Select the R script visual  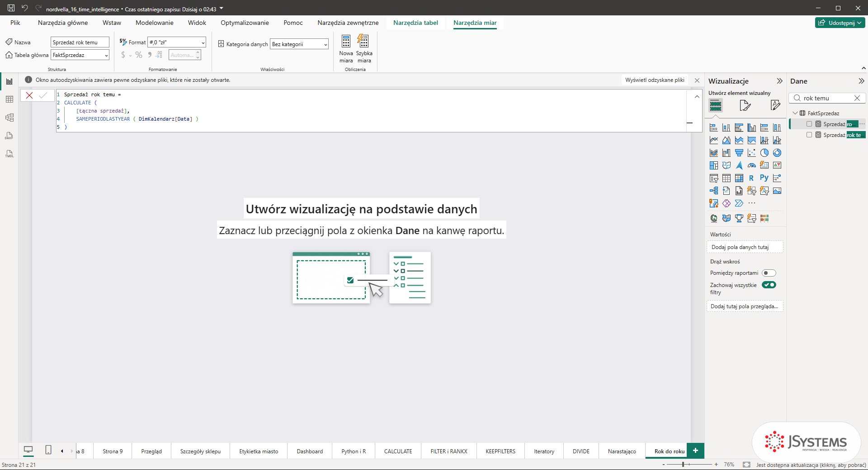click(752, 178)
